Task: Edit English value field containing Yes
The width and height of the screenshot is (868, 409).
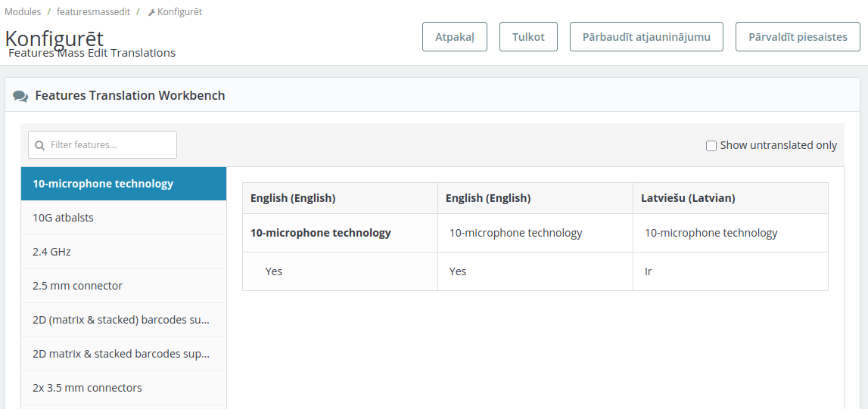Action: (534, 271)
